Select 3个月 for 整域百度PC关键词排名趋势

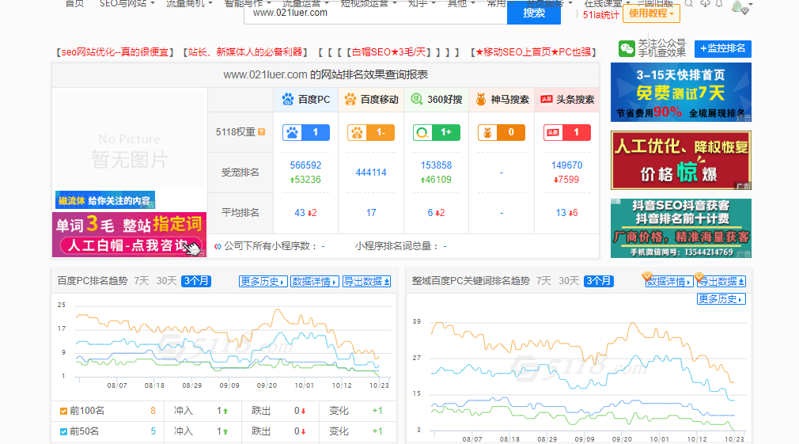pos(599,281)
